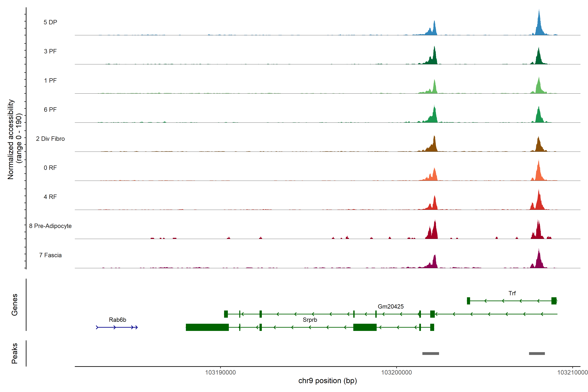Click the large leftmost Srprb exon block
588x392 pixels.
[x=207, y=327]
